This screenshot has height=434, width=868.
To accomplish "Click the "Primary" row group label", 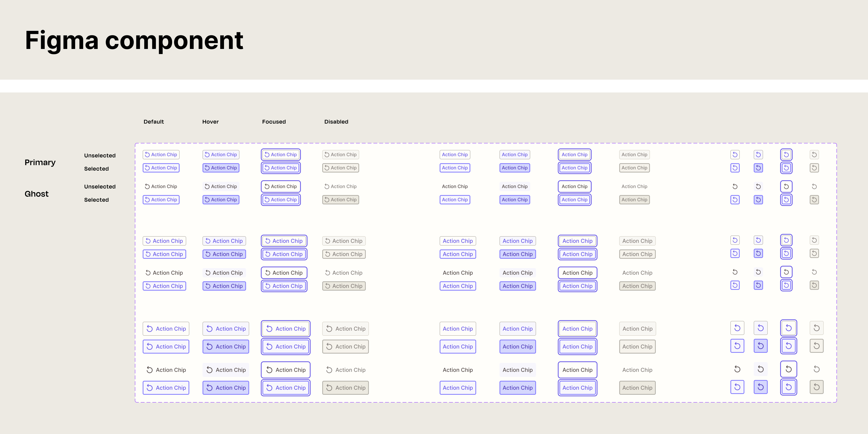I will (x=40, y=162).
